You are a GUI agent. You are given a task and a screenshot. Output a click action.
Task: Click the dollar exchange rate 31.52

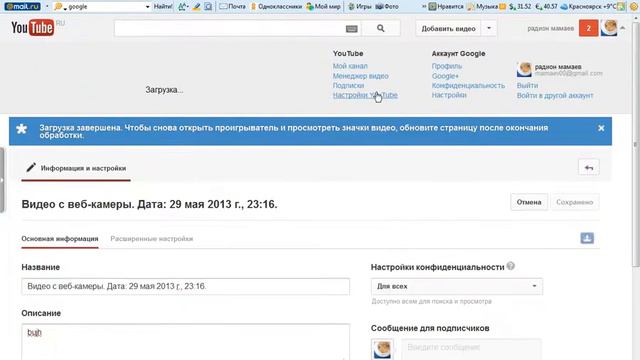pos(520,7)
